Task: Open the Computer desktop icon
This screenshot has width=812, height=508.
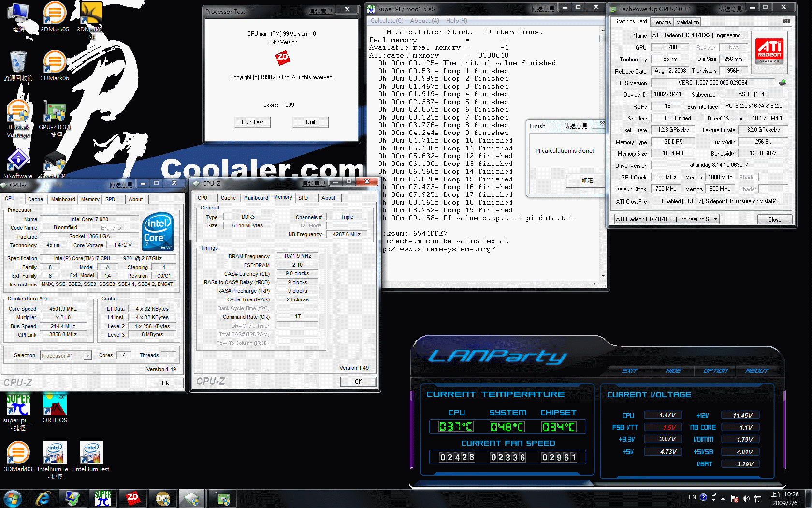Action: (18, 17)
